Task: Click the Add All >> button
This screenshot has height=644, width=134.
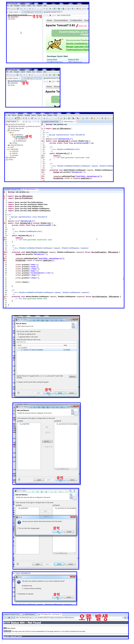Action: click(x=47, y=441)
